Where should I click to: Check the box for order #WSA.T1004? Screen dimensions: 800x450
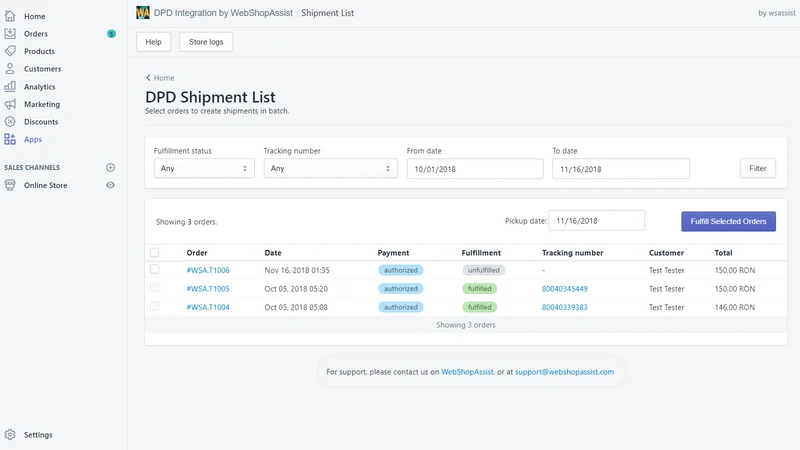click(155, 306)
